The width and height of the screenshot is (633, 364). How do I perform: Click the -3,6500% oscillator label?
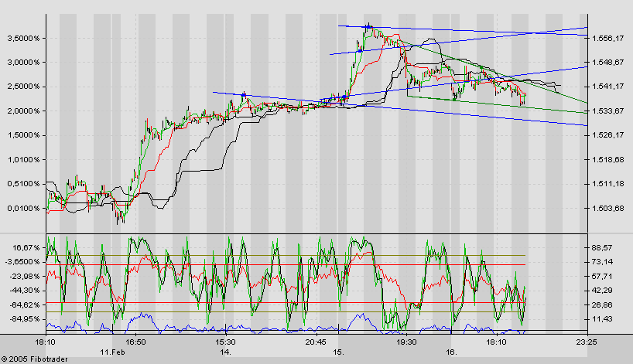22,262
